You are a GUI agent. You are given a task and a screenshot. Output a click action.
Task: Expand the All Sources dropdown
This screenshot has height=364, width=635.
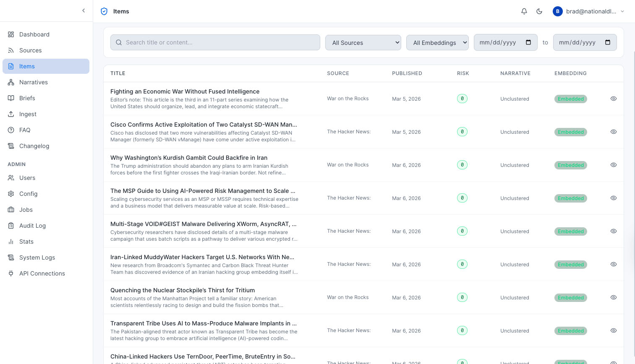[x=363, y=43]
